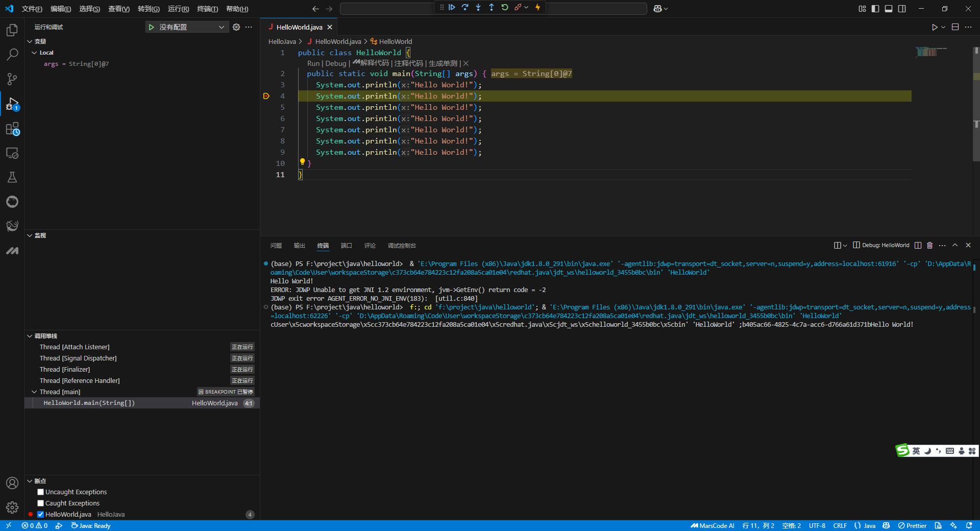This screenshot has height=531, width=980.
Task: Click the Debug CodeLens link above main
Action: pos(335,63)
